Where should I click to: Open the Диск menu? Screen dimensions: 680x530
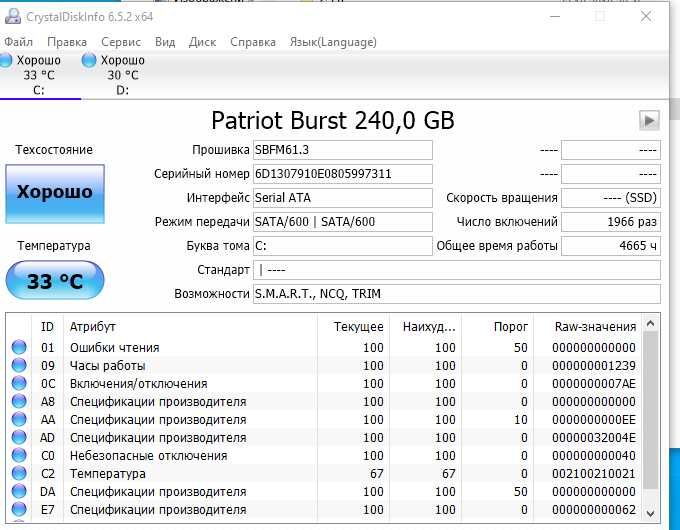[x=202, y=42]
